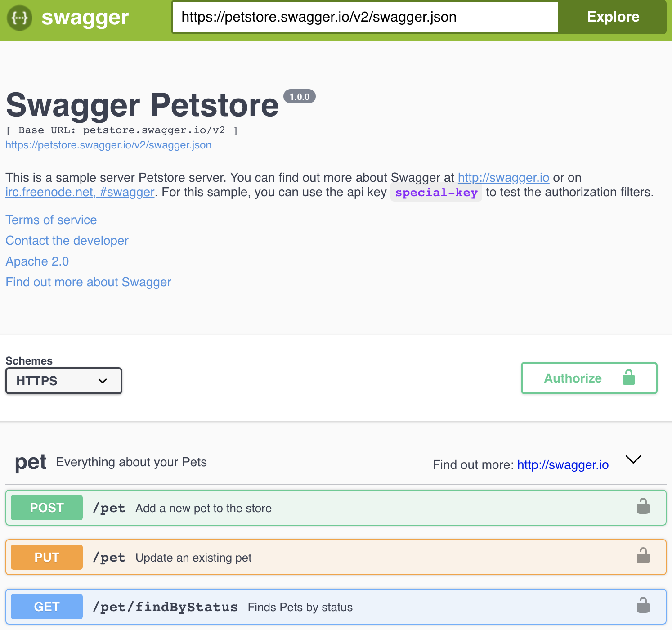Open the Terms of service link
The image size is (672, 630).
click(x=51, y=220)
